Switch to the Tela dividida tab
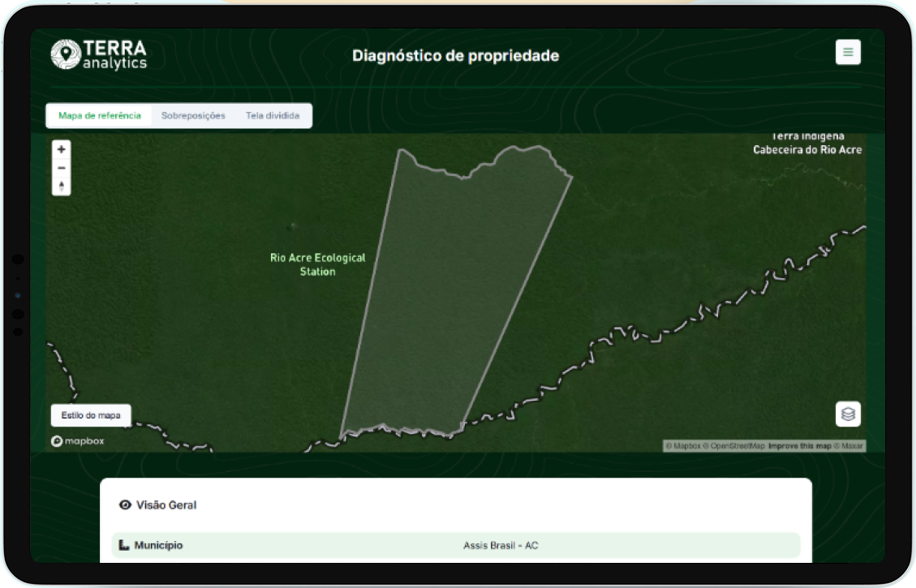This screenshot has height=588, width=916. [x=273, y=116]
